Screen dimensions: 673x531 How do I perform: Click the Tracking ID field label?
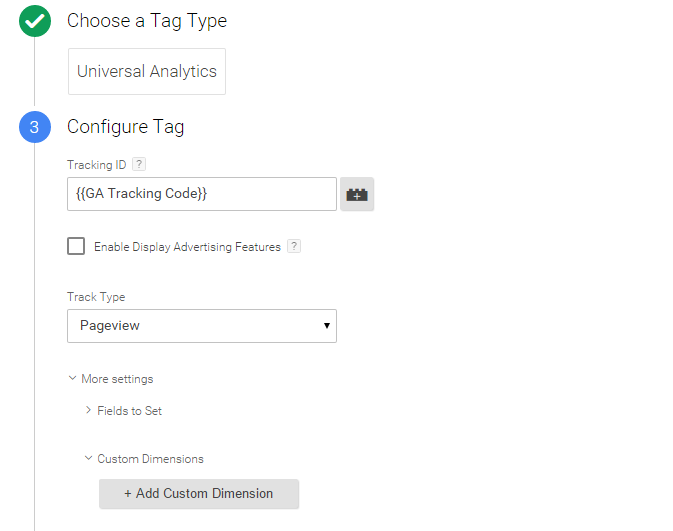96,164
